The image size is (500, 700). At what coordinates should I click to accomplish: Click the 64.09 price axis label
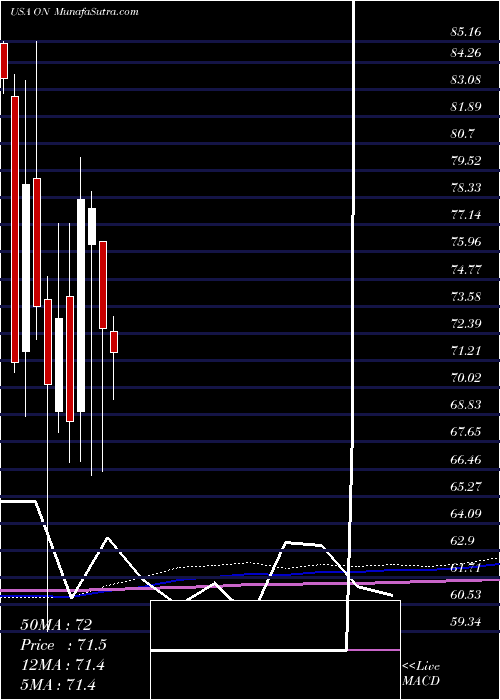(466, 514)
